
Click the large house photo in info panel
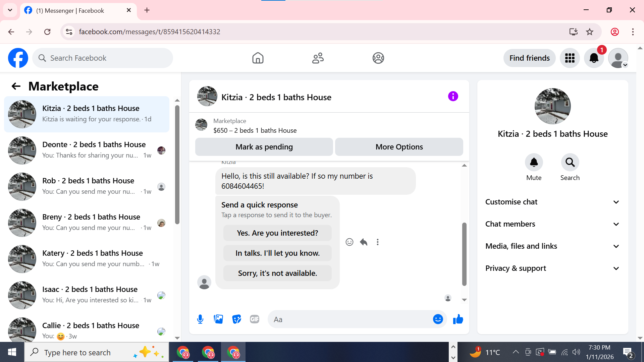(x=552, y=106)
